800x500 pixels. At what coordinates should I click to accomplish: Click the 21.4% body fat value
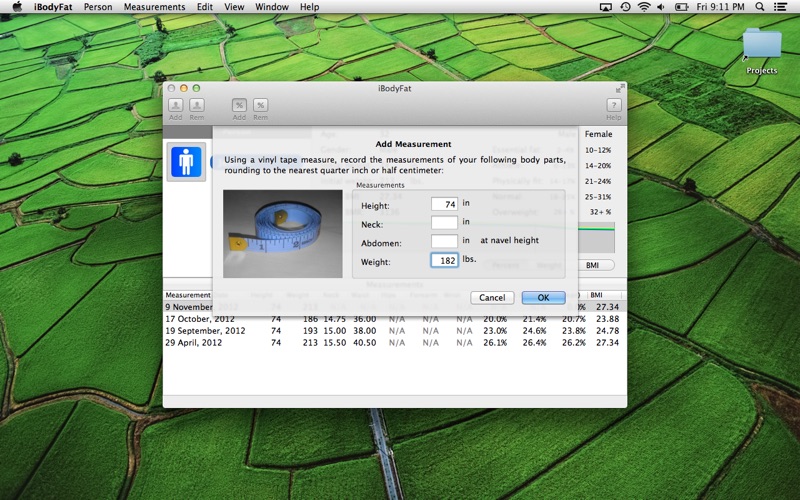tap(534, 319)
